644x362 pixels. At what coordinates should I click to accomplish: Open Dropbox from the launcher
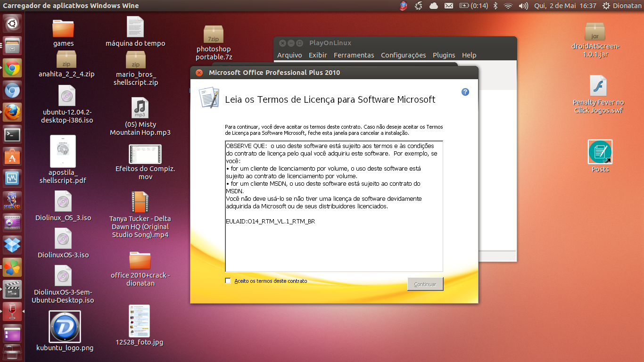pyautogui.click(x=12, y=245)
